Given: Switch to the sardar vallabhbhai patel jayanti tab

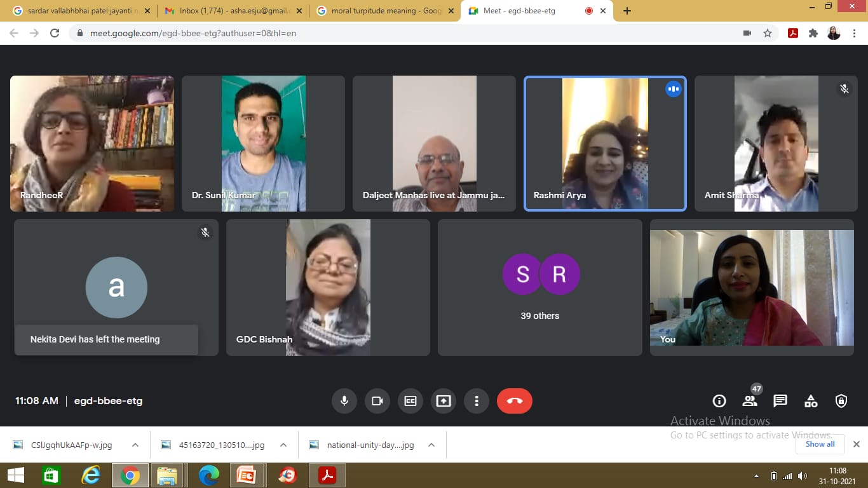Looking at the screenshot, I should 83,11.
